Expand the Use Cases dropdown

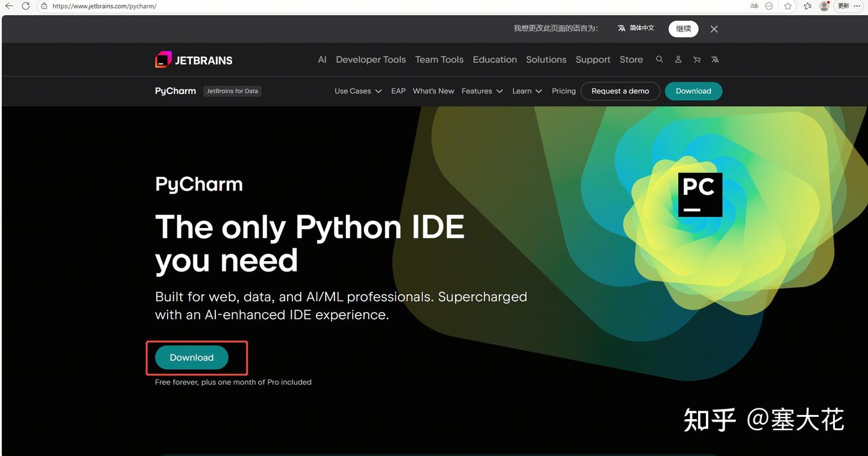point(358,91)
